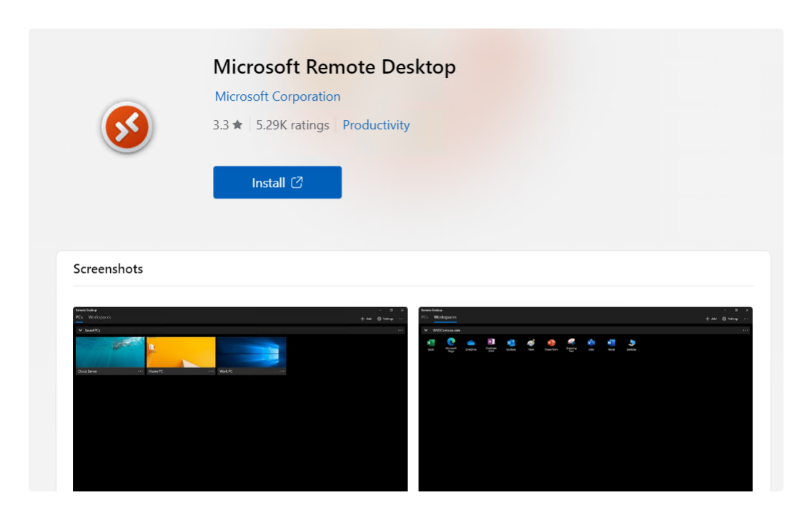
Task: Collapse the Saved PCs group chevron
Action: coord(80,330)
